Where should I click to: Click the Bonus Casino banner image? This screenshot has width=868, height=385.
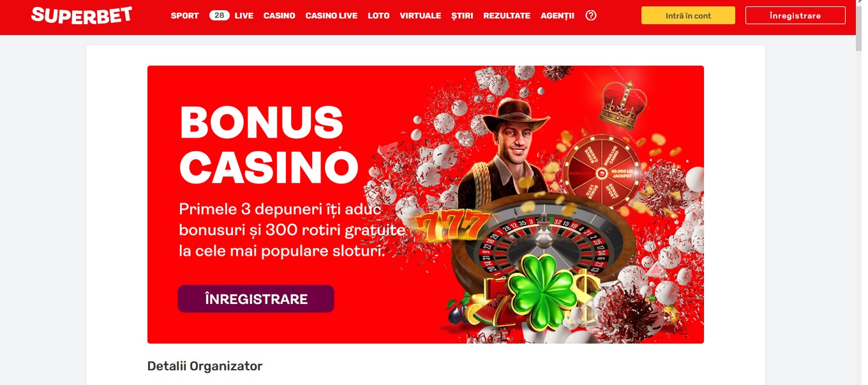click(x=426, y=205)
